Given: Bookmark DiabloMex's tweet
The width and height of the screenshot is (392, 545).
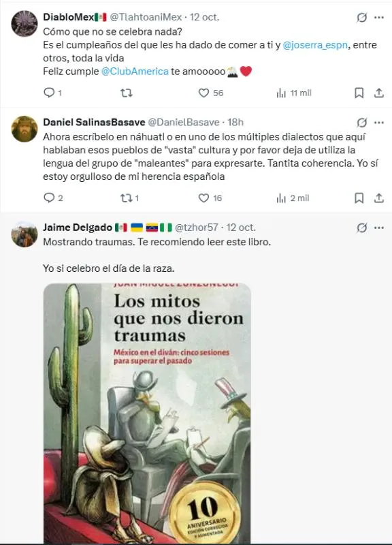Looking at the screenshot, I should click(359, 93).
